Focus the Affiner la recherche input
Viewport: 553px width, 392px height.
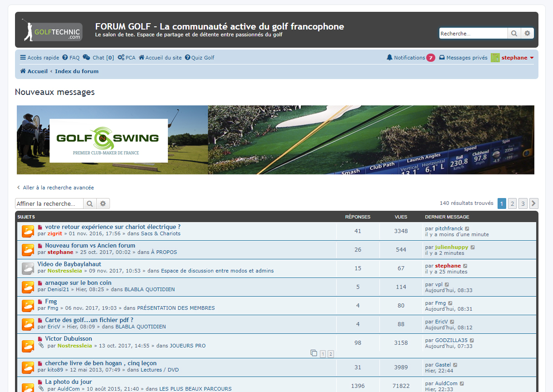pyautogui.click(x=49, y=203)
